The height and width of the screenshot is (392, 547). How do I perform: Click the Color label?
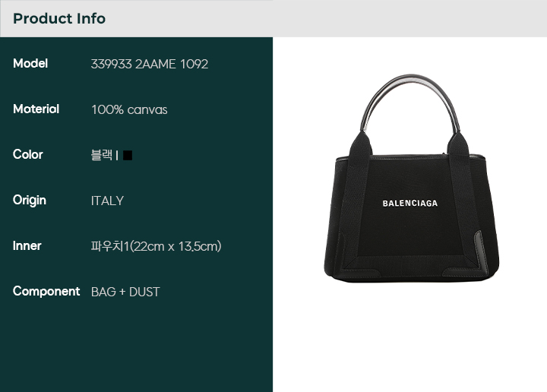[28, 154]
